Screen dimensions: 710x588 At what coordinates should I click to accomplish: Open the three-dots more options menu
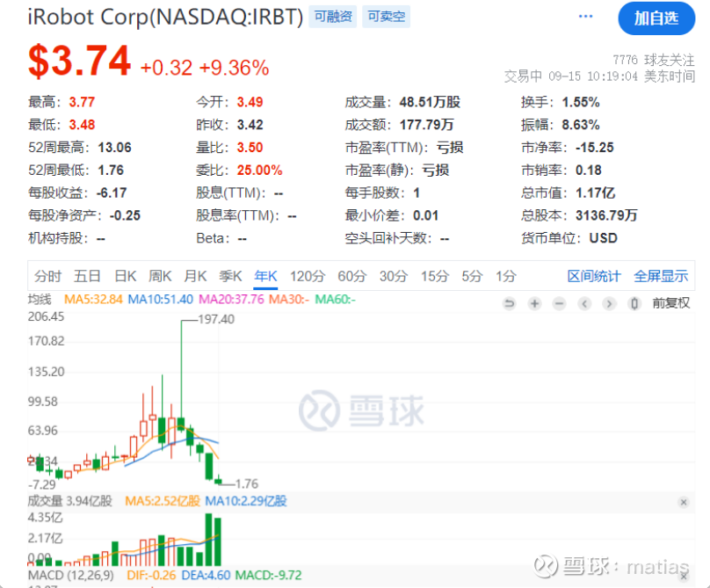pos(585,17)
